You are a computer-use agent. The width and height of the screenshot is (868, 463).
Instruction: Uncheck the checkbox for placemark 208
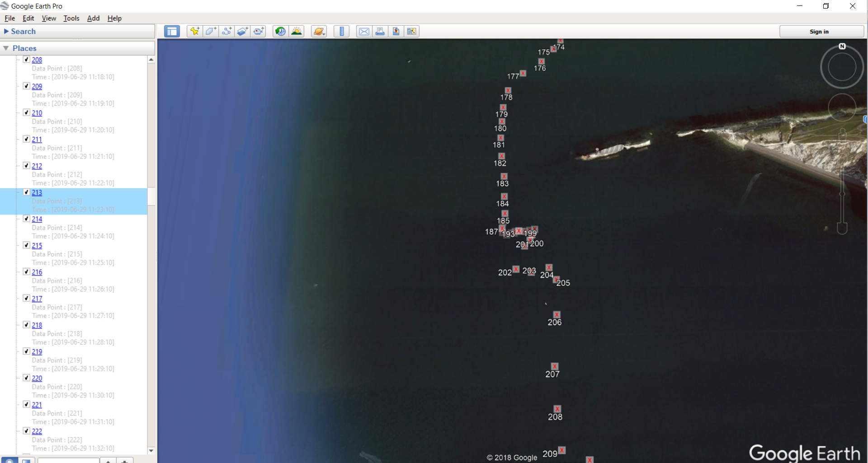(26, 60)
